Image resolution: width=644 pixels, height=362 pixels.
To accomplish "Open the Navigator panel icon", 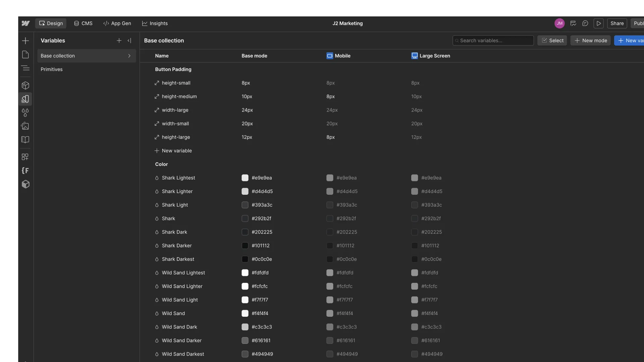I will click(25, 68).
